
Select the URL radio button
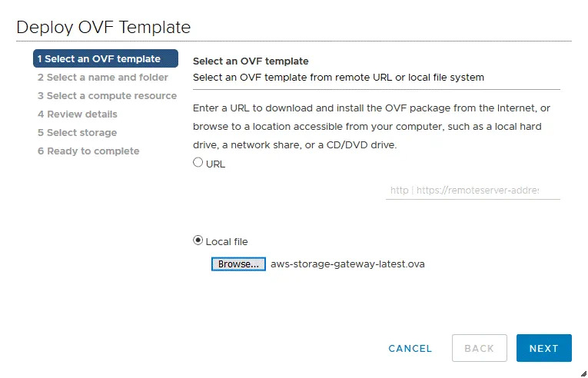[198, 163]
